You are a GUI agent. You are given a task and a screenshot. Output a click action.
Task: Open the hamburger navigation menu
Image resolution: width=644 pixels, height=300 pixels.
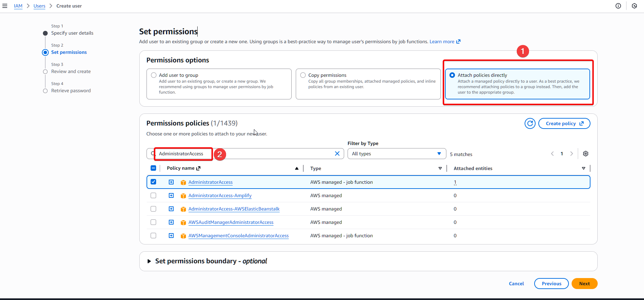5,6
